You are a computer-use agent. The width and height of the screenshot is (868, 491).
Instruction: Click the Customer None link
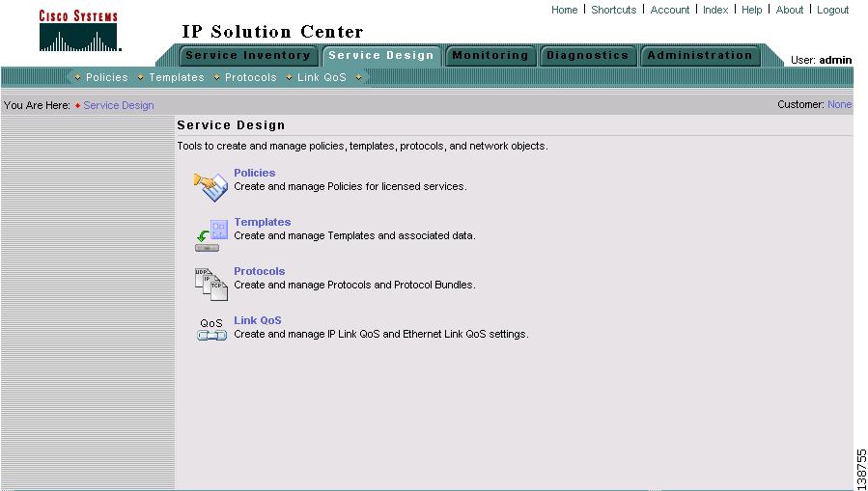click(839, 104)
